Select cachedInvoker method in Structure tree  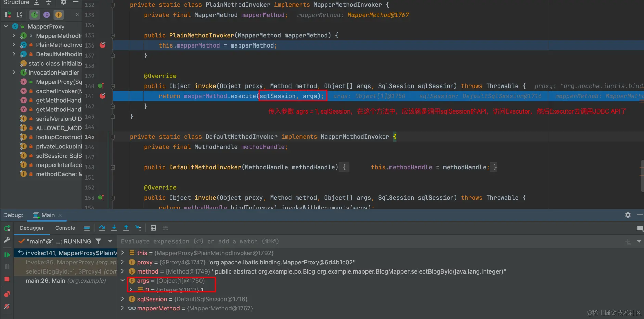(x=51, y=91)
